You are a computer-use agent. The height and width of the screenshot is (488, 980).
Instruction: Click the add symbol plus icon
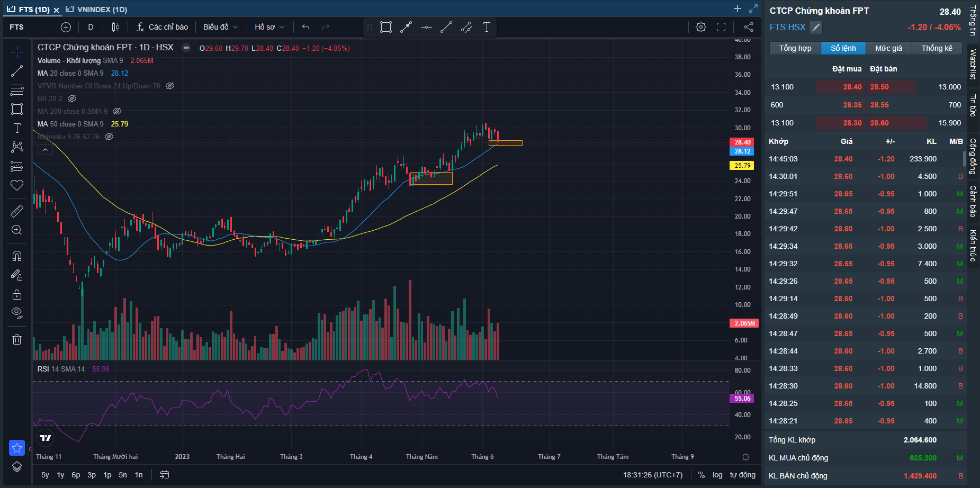pyautogui.click(x=66, y=27)
